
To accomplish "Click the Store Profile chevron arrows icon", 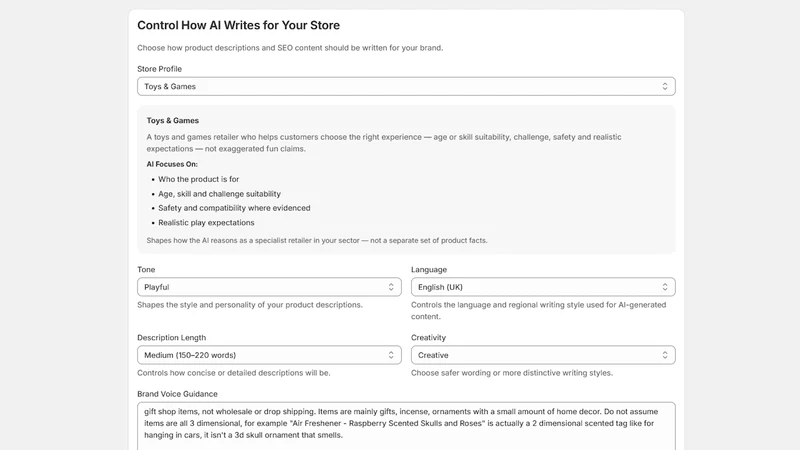I will point(665,86).
